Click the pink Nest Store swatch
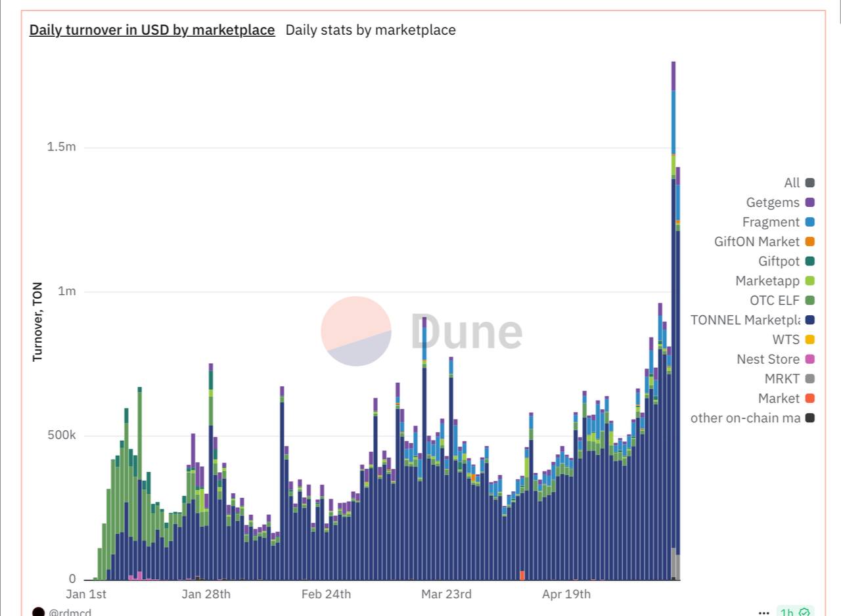841x616 pixels. click(810, 359)
